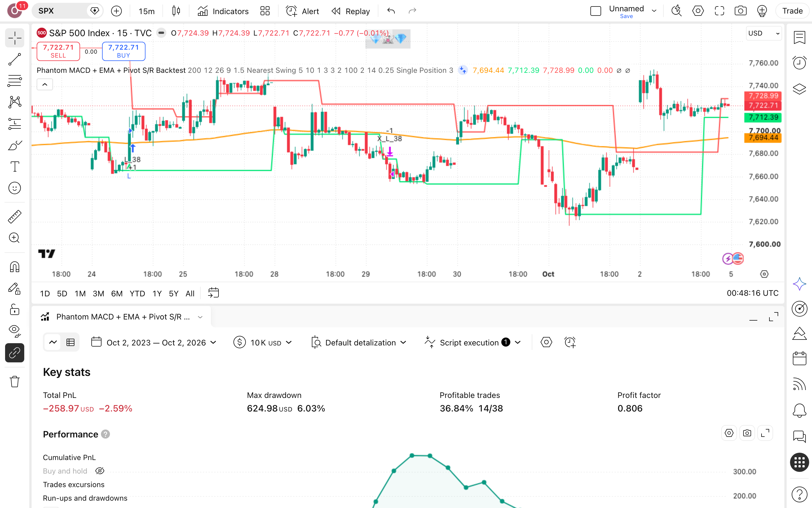Select the measure ruler tool
This screenshot has height=508, width=812.
[x=14, y=217]
